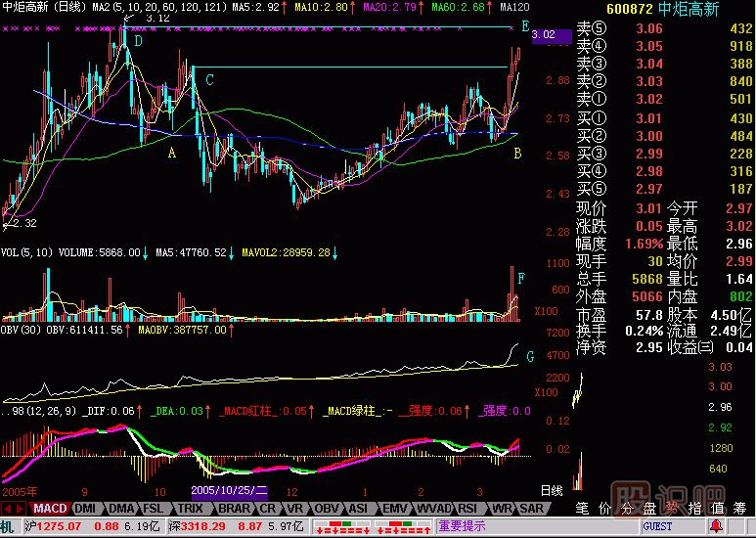Select the TRIX indicator tab
The height and width of the screenshot is (538, 756).
click(187, 509)
